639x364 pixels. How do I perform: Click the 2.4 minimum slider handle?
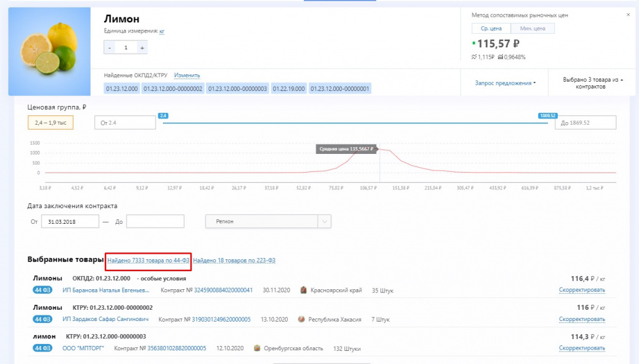[163, 116]
